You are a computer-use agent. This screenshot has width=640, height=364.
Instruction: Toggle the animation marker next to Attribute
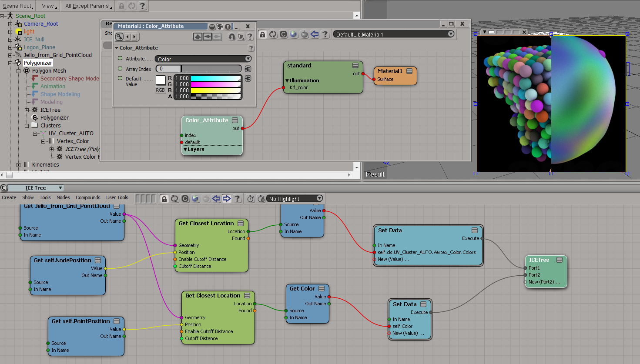(x=120, y=58)
